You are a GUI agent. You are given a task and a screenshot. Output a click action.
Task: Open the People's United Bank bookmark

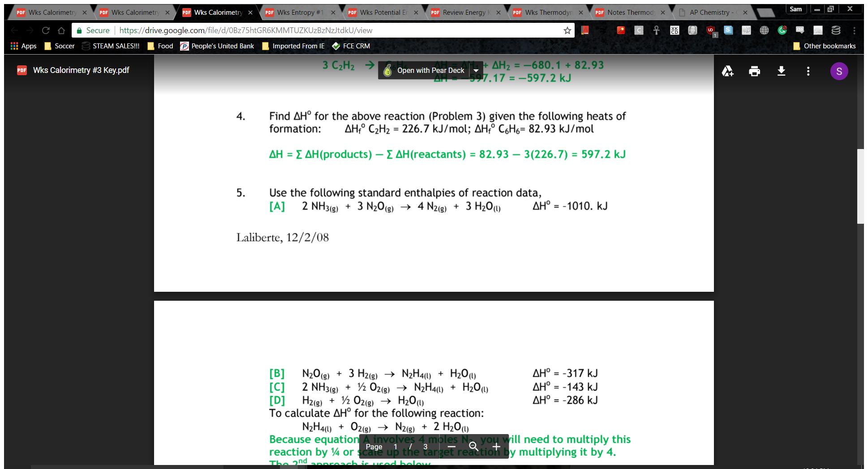tap(217, 46)
